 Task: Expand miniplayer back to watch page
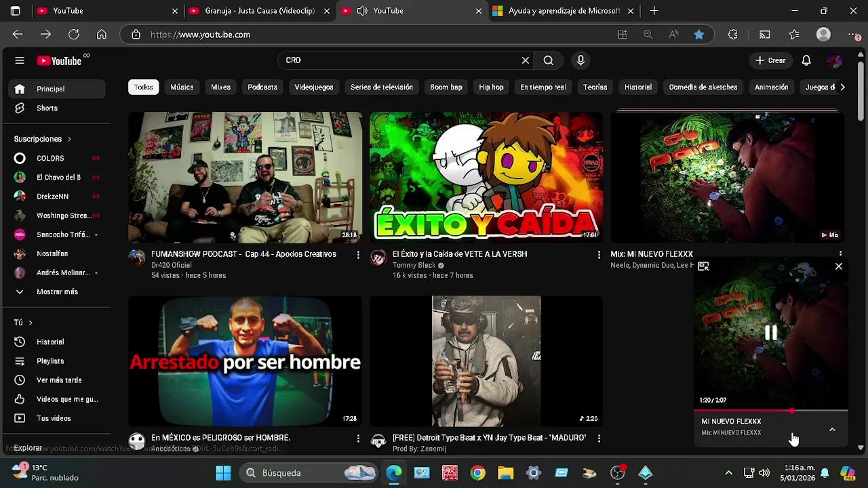(703, 266)
